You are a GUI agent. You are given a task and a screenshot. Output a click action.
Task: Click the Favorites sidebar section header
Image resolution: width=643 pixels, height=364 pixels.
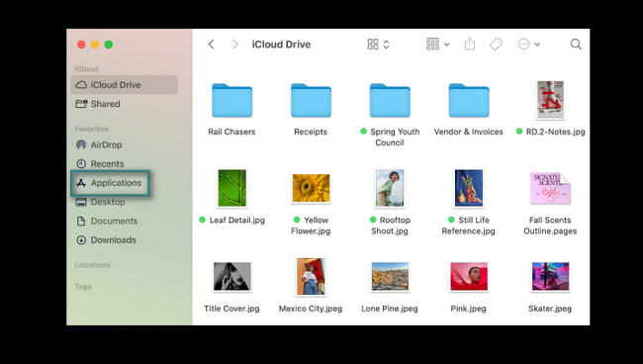coord(91,129)
